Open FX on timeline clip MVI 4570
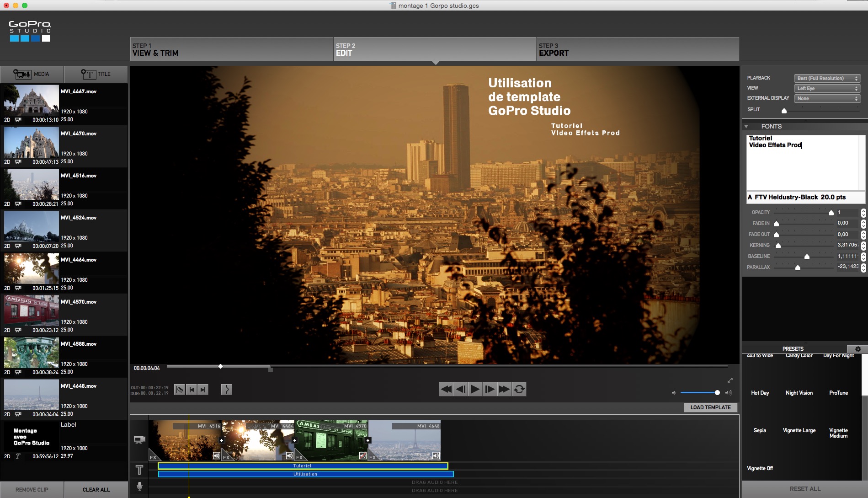Image resolution: width=868 pixels, height=498 pixels. tap(299, 457)
